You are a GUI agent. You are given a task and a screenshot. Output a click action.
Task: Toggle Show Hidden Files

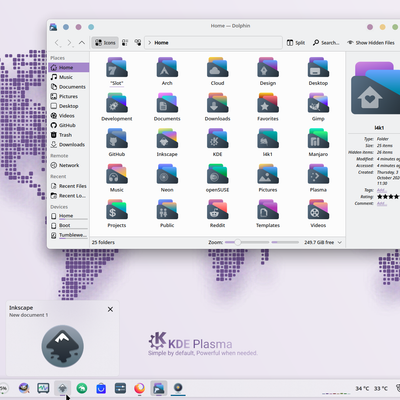tap(370, 43)
